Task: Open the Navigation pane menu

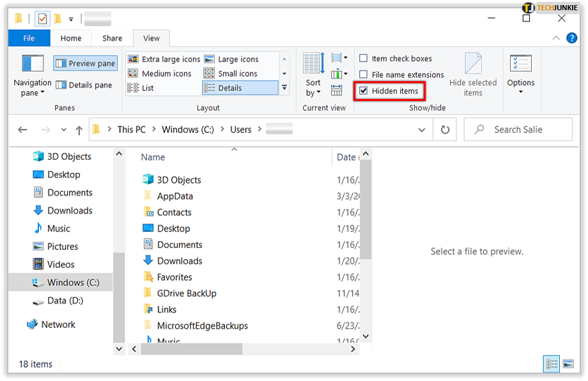Action: pyautogui.click(x=32, y=75)
